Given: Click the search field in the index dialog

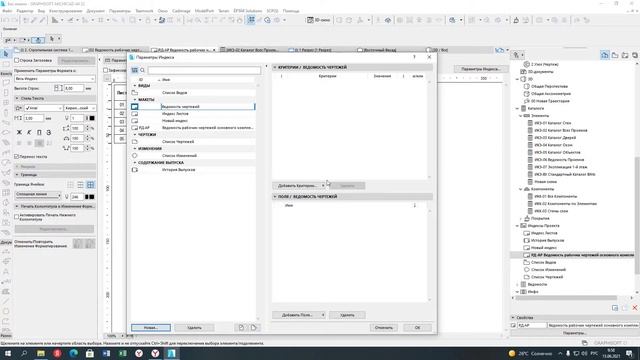Looking at the screenshot, I should click(204, 70).
